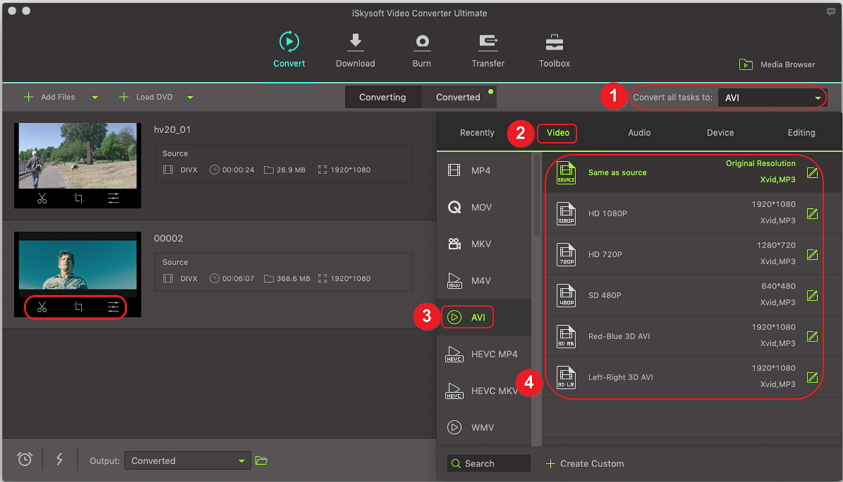Screen dimensions: 843x482
Task: Edit the HD 1080P preset settings
Action: click(x=812, y=213)
